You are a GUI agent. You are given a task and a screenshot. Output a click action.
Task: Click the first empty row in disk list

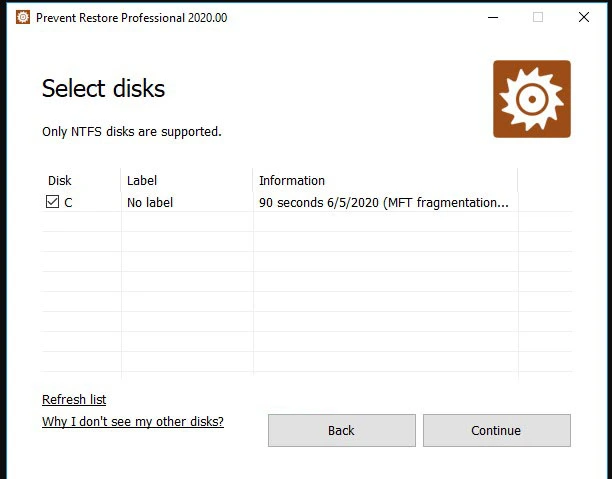(307, 222)
